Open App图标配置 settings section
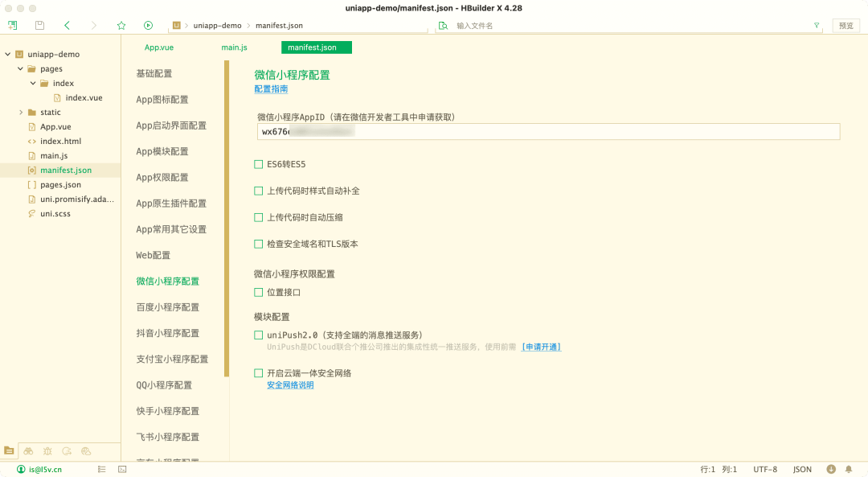868x477 pixels. pyautogui.click(x=162, y=99)
